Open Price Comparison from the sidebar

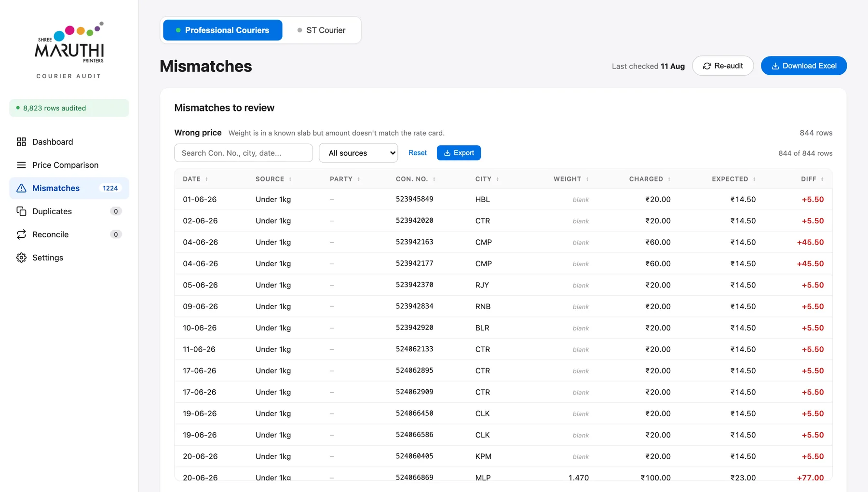point(69,165)
